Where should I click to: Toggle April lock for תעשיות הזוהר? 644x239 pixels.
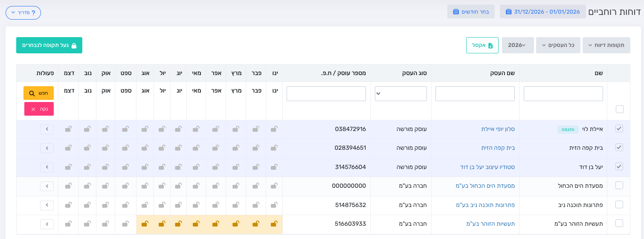point(216,224)
